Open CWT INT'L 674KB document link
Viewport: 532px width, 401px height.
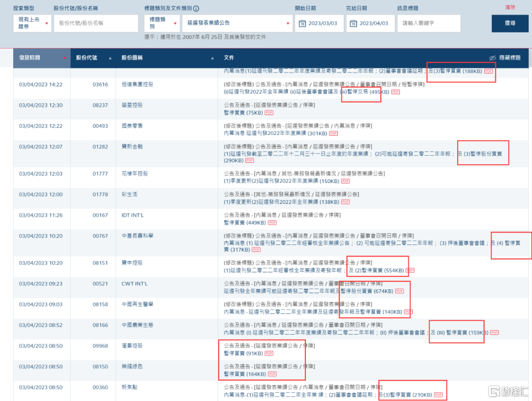pyautogui.click(x=308, y=291)
